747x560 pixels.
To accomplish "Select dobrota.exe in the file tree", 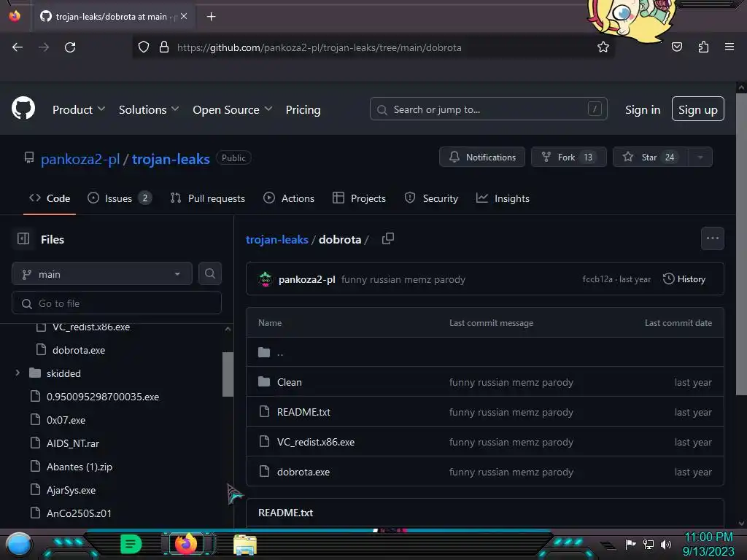I will (79, 350).
